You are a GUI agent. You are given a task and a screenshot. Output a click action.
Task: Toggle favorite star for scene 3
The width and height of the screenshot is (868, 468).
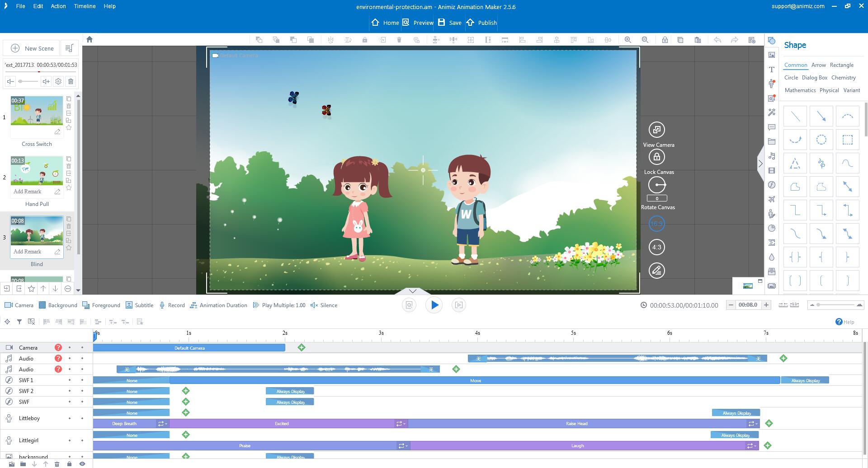69,248
